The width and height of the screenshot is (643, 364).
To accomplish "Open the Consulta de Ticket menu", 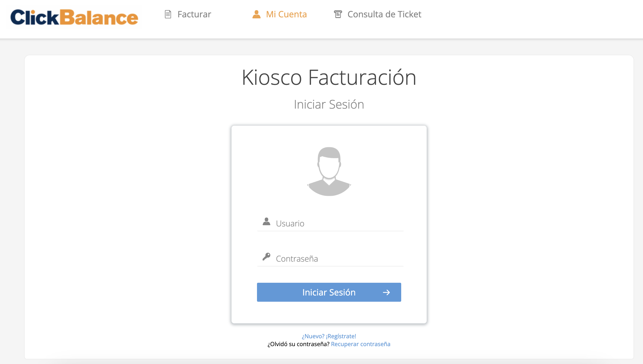I will (384, 14).
